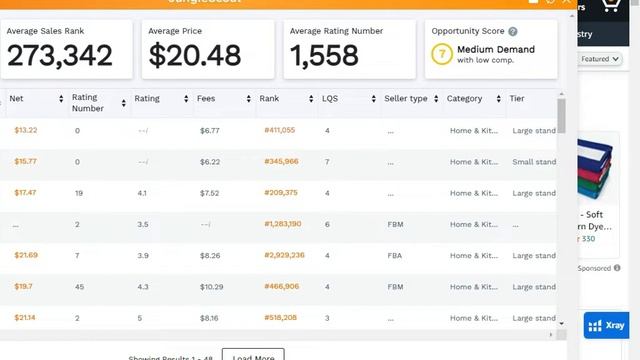640x360 pixels.
Task: Click the table vertical scrollbar thumb
Action: (561, 116)
